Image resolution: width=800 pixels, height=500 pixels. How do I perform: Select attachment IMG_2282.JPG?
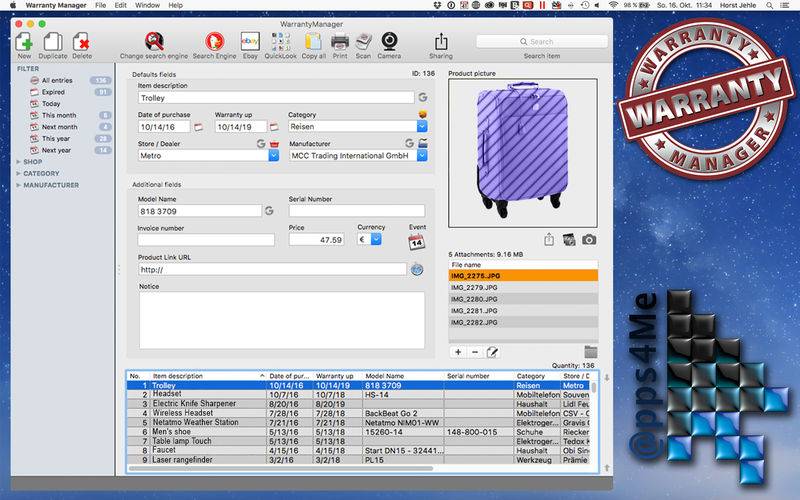[x=523, y=322]
